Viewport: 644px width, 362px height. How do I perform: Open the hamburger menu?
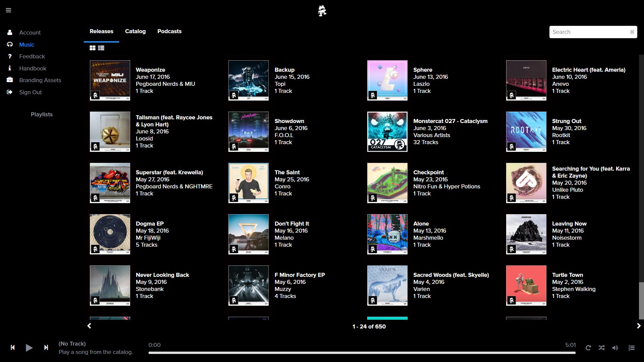[x=8, y=10]
